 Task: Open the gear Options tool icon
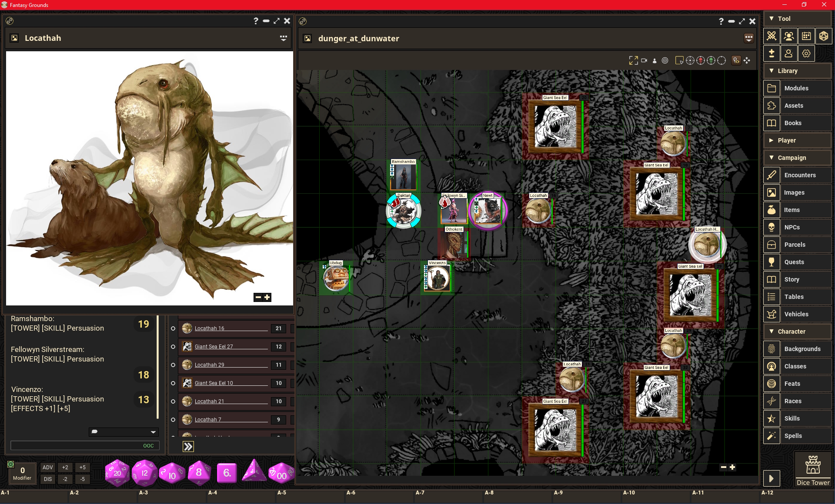806,53
